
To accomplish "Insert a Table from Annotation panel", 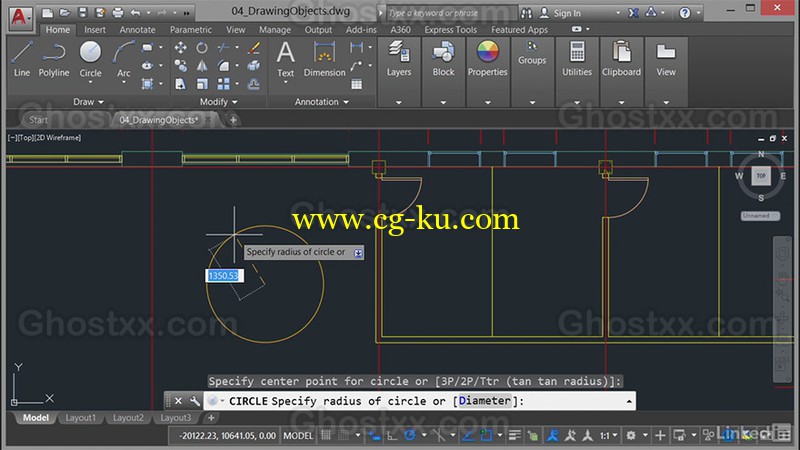I will [x=356, y=84].
